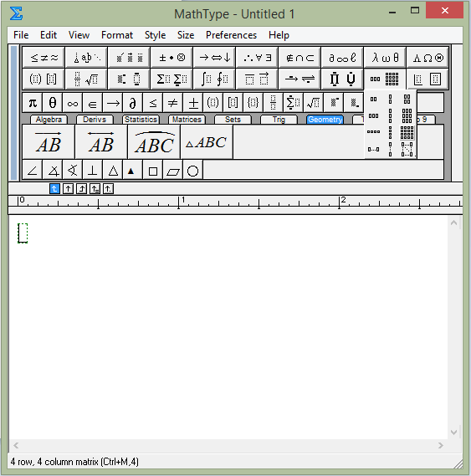
Task: Open the lowercase Greek letters palette
Action: pyautogui.click(x=385, y=58)
